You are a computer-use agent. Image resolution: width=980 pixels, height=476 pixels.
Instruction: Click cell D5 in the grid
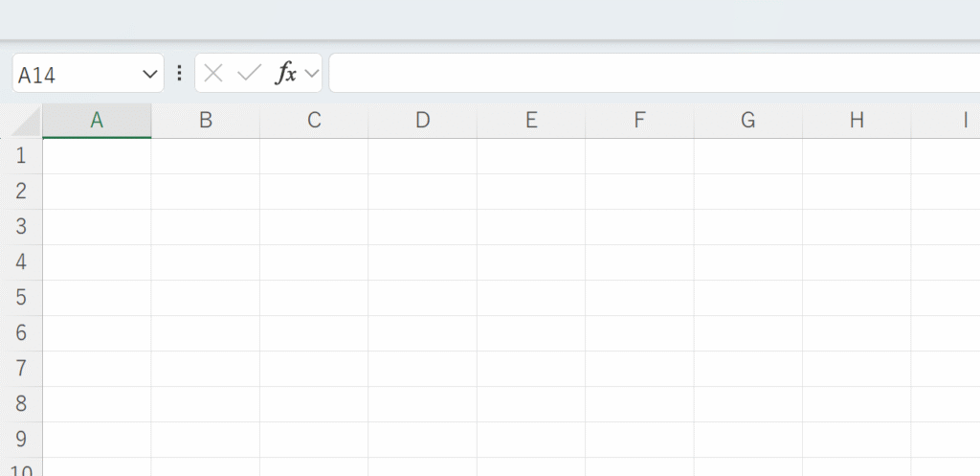pos(422,298)
